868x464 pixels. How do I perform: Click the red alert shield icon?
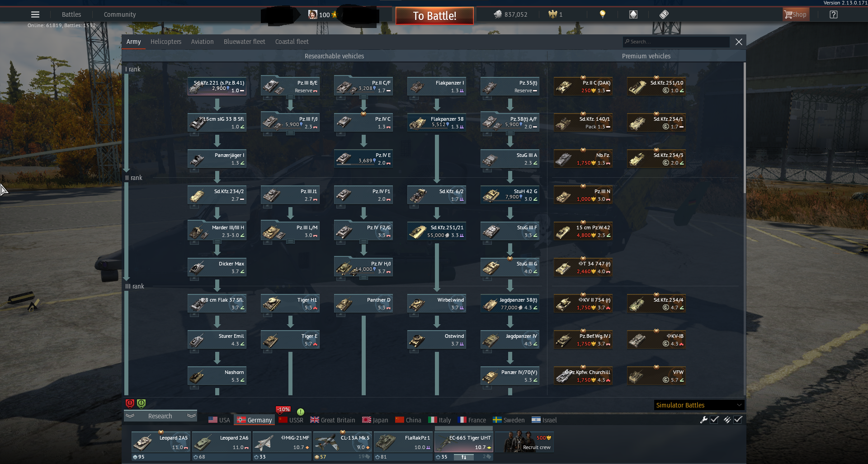coord(130,403)
